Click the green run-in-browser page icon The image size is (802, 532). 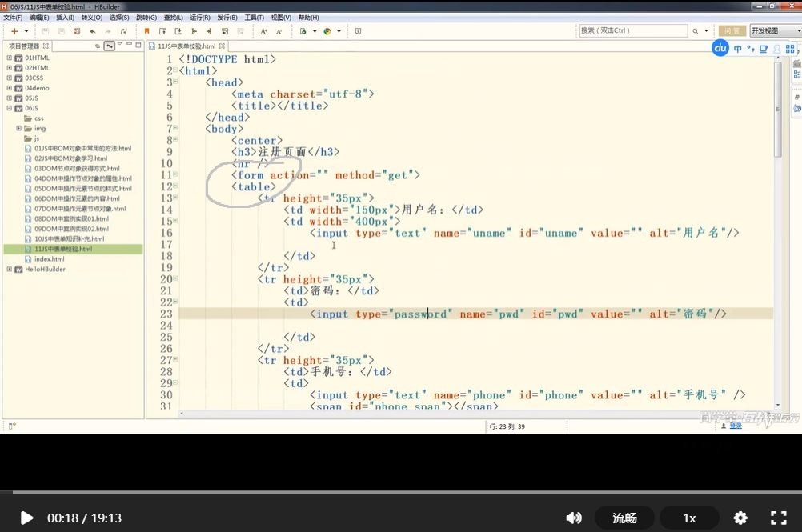pos(303,31)
